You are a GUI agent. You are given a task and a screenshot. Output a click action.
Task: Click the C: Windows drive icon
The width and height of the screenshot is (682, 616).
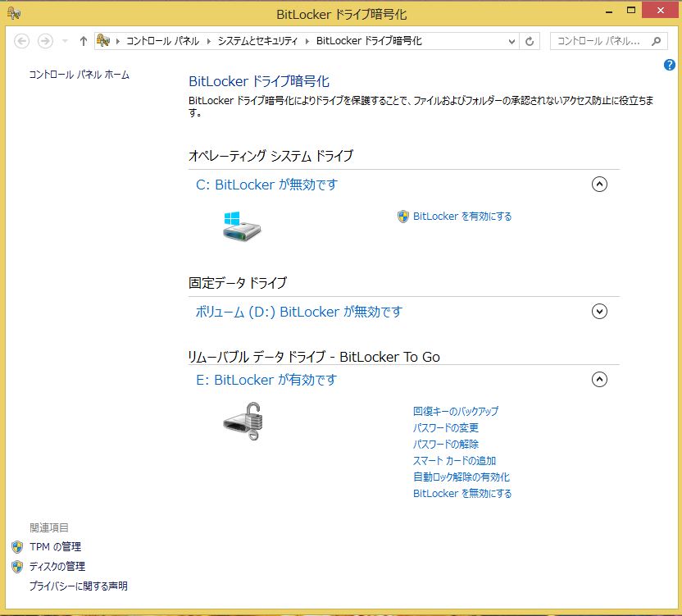[x=242, y=226]
